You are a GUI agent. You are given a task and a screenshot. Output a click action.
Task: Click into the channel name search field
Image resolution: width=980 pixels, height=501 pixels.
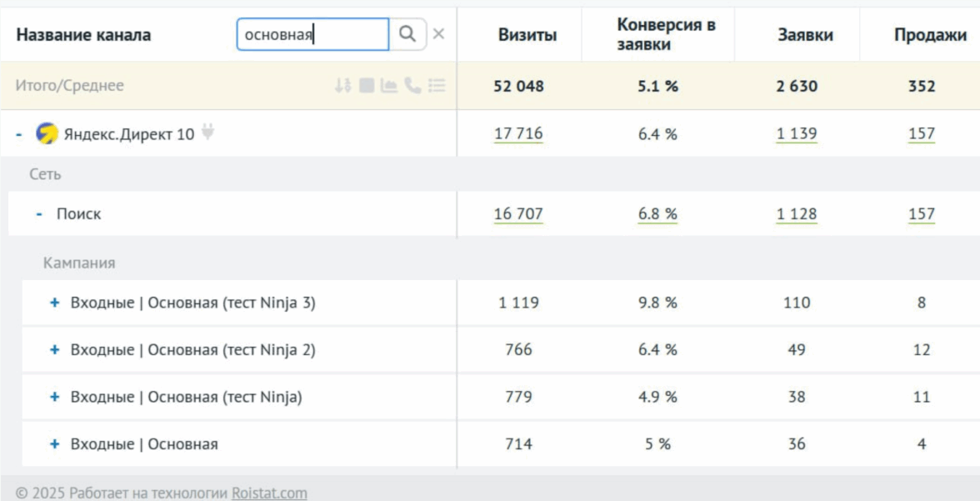[312, 35]
